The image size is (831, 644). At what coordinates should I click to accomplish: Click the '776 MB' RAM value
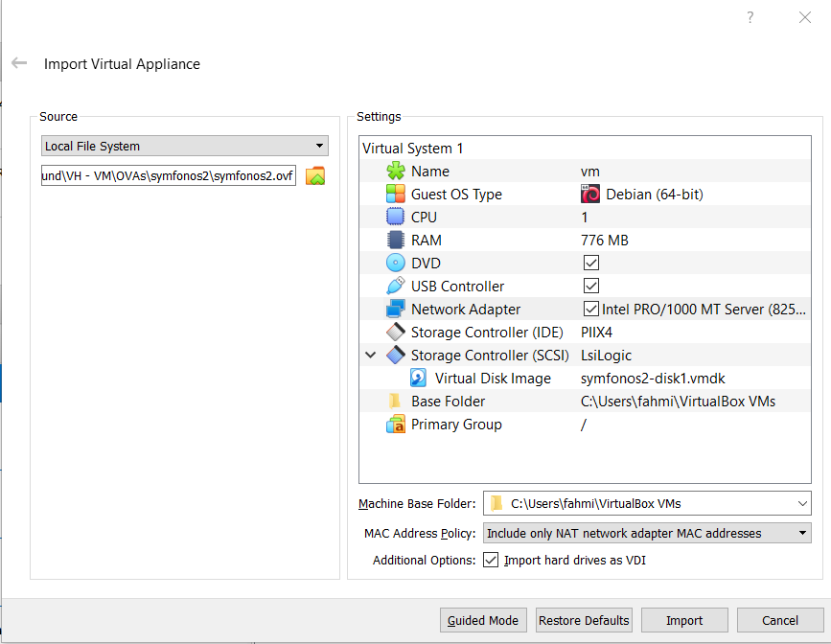605,241
